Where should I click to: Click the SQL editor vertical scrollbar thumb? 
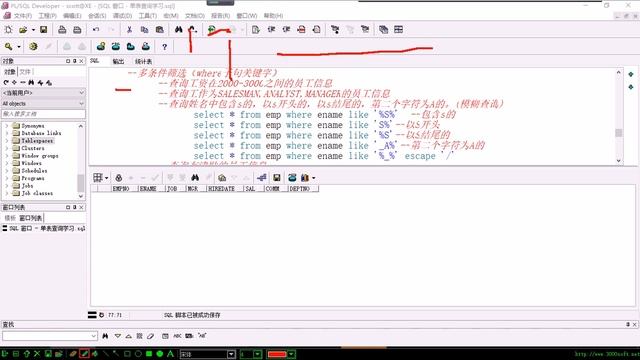pos(619,133)
